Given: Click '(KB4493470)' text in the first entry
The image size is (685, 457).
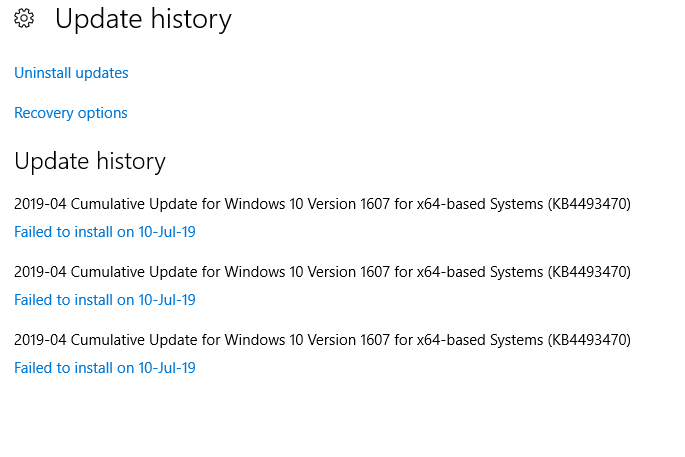Looking at the screenshot, I should click(x=589, y=204).
